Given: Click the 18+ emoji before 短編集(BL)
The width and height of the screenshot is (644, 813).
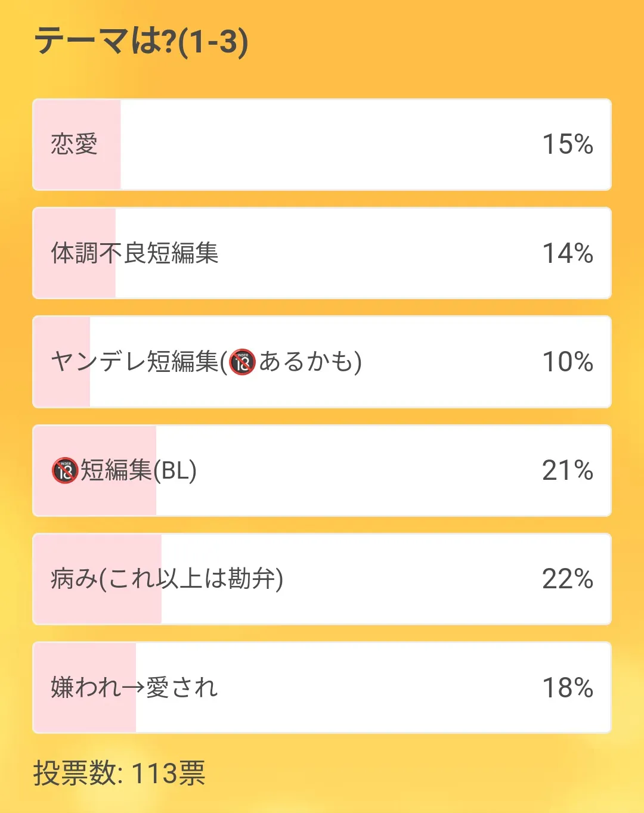Looking at the screenshot, I should (x=65, y=471).
